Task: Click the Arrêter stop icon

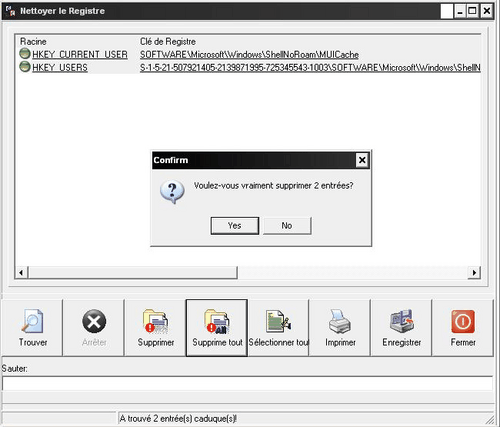Action: (x=94, y=321)
